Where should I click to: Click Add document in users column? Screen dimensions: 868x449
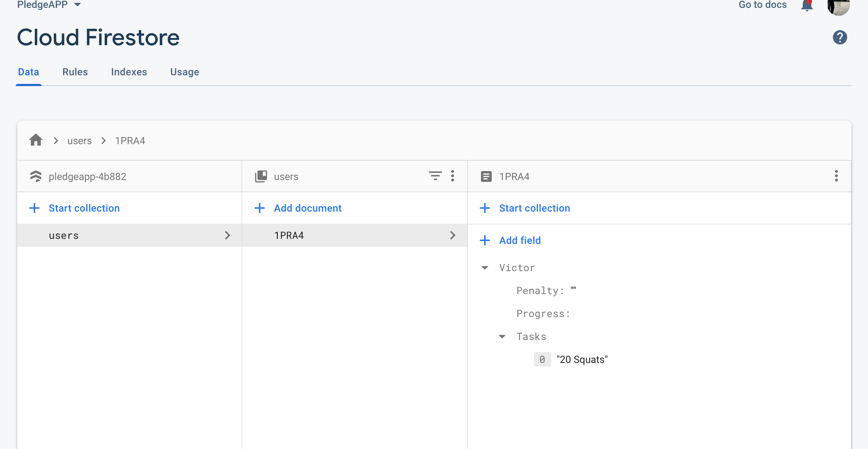[307, 208]
